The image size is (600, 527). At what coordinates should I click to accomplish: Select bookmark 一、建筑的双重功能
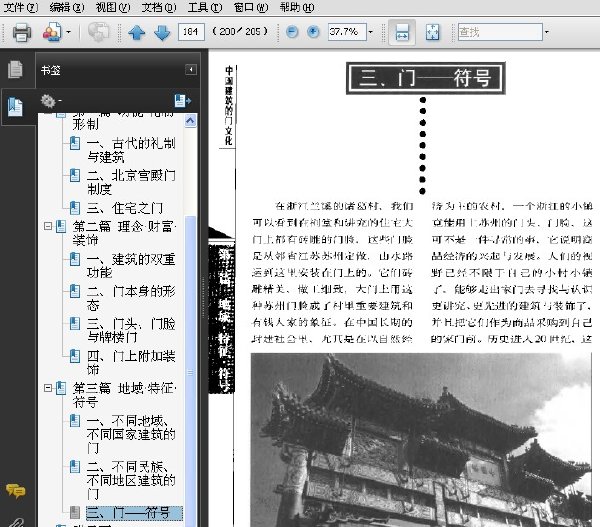[131, 266]
